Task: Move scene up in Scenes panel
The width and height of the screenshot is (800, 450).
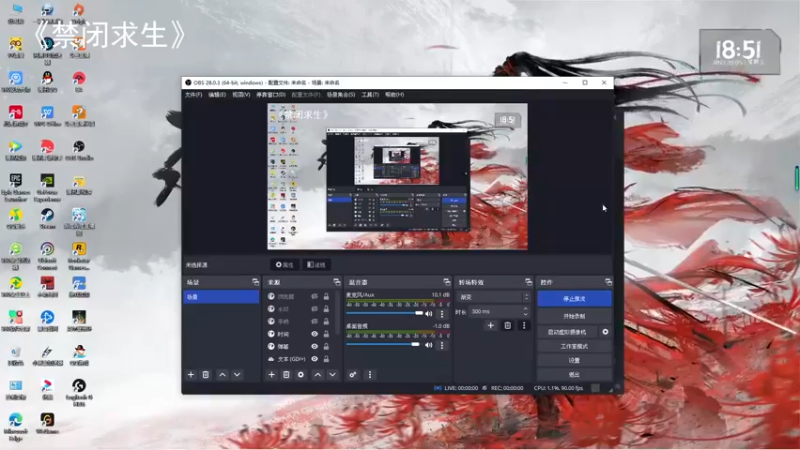Action: pyautogui.click(x=222, y=374)
